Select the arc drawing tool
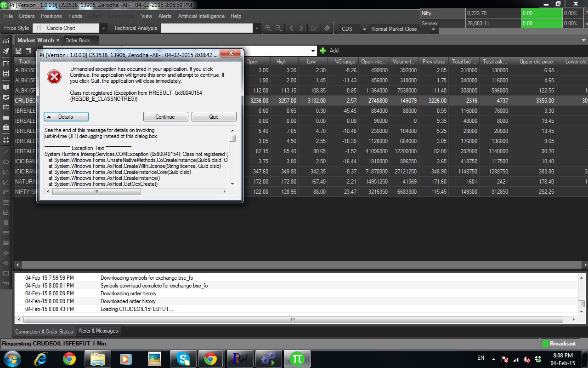This screenshot has width=588, height=368. [6, 192]
